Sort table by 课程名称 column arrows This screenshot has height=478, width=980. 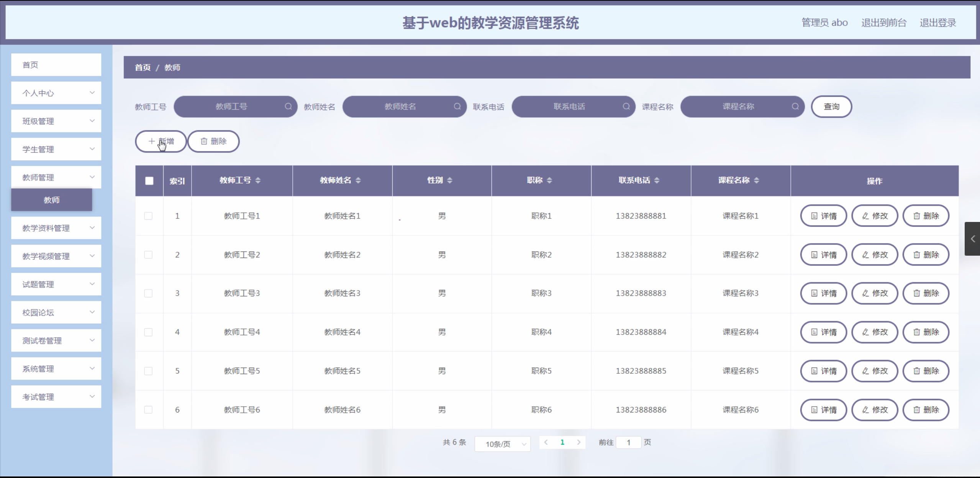[x=756, y=180]
